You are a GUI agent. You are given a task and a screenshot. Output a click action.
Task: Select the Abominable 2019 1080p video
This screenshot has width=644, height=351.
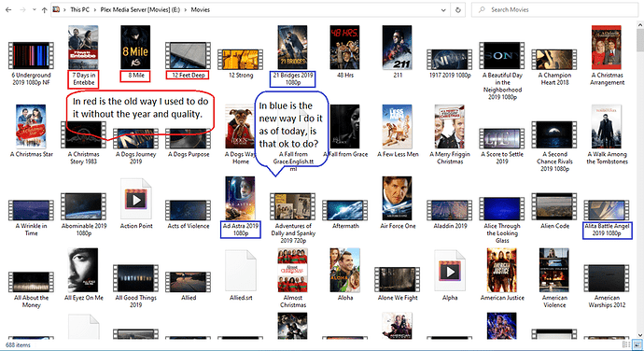(83, 206)
